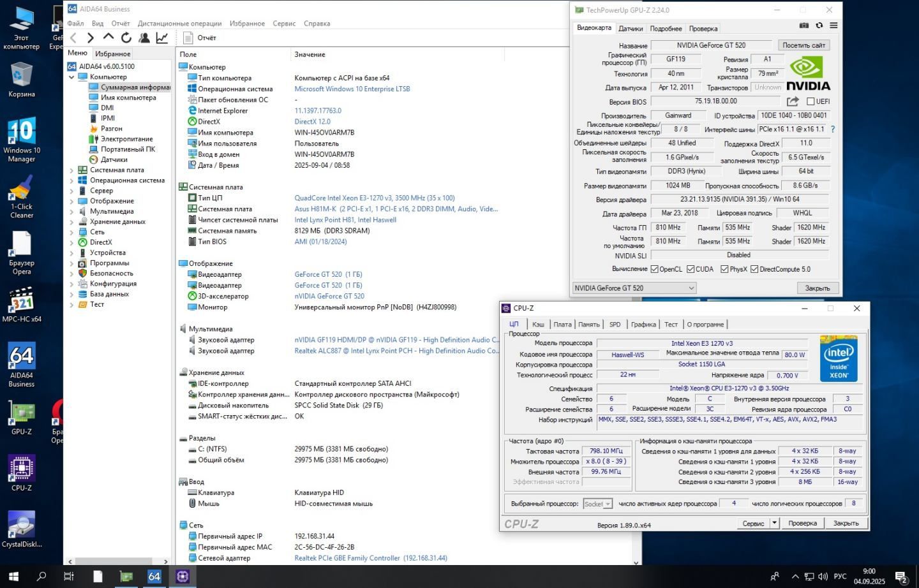Expand the Сервер tree node

coord(71,191)
